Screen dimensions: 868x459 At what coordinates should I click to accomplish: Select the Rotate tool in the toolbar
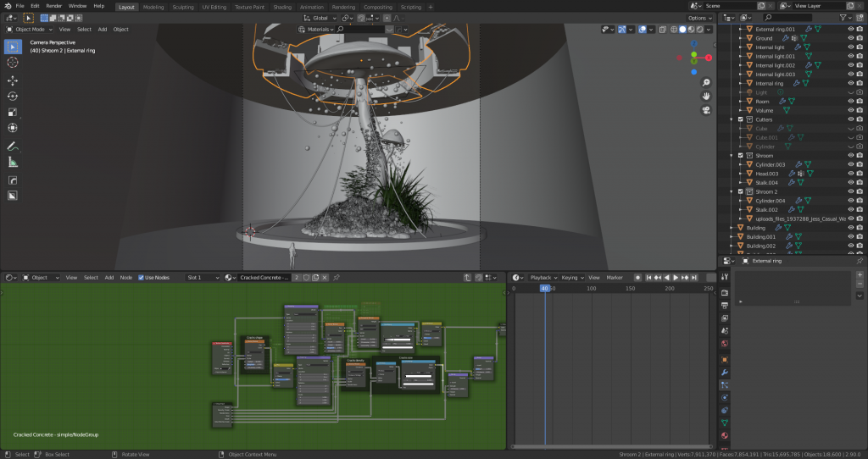[x=13, y=97]
